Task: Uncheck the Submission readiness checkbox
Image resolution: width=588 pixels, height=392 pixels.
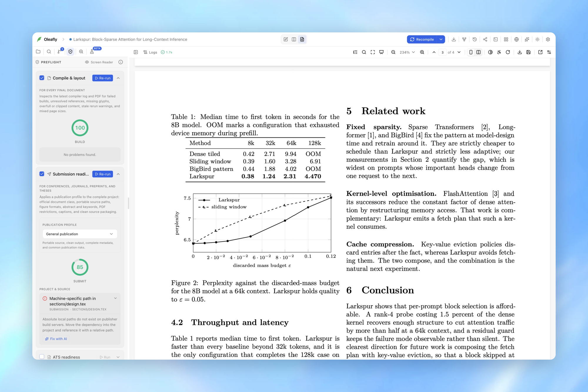Action: [42, 174]
